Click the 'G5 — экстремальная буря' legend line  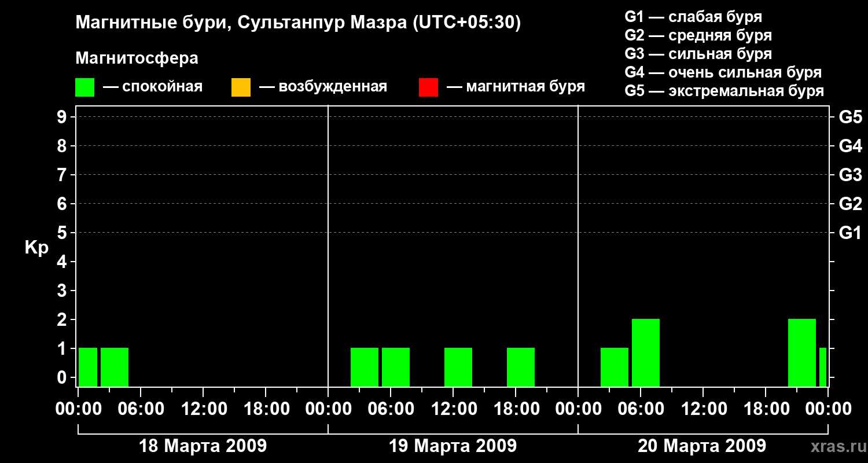724,91
